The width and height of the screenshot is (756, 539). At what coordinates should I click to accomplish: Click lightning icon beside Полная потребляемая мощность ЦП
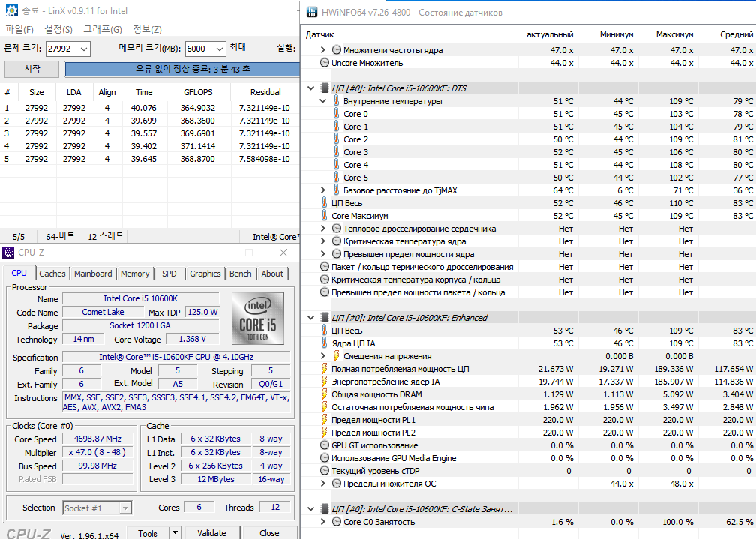click(x=325, y=368)
